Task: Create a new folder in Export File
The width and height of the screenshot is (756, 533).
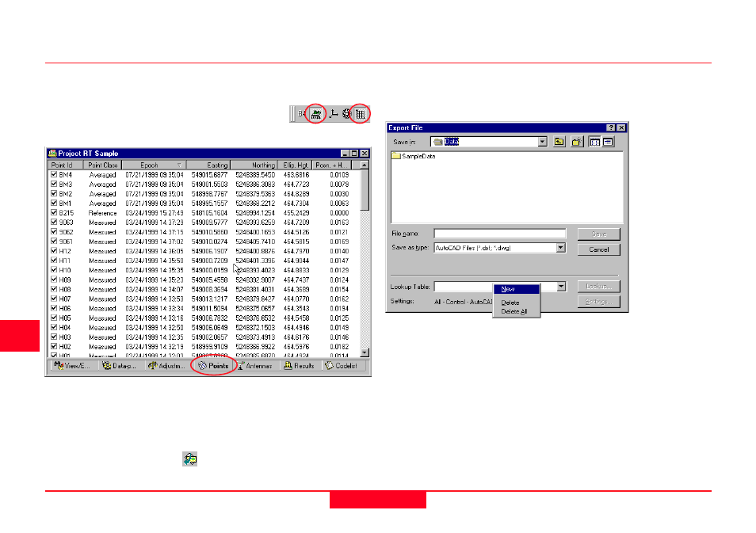Action: (x=577, y=142)
